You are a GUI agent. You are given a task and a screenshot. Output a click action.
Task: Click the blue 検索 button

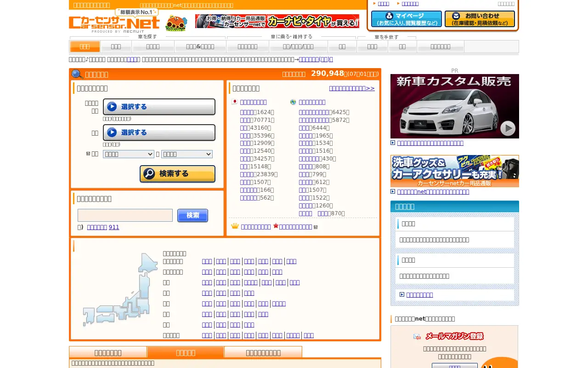192,215
